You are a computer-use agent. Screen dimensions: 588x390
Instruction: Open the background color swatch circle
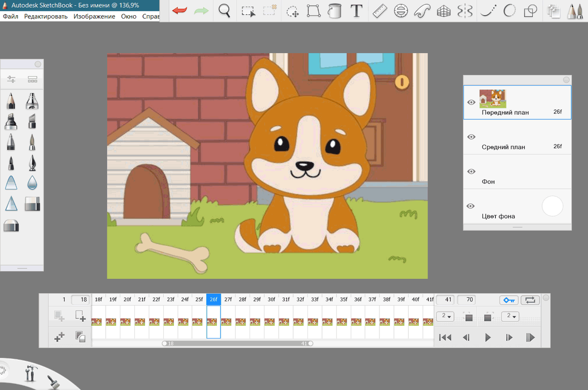pos(552,206)
